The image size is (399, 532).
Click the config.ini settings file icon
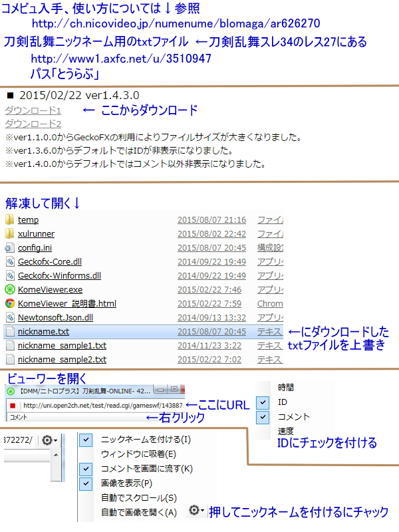(9, 247)
